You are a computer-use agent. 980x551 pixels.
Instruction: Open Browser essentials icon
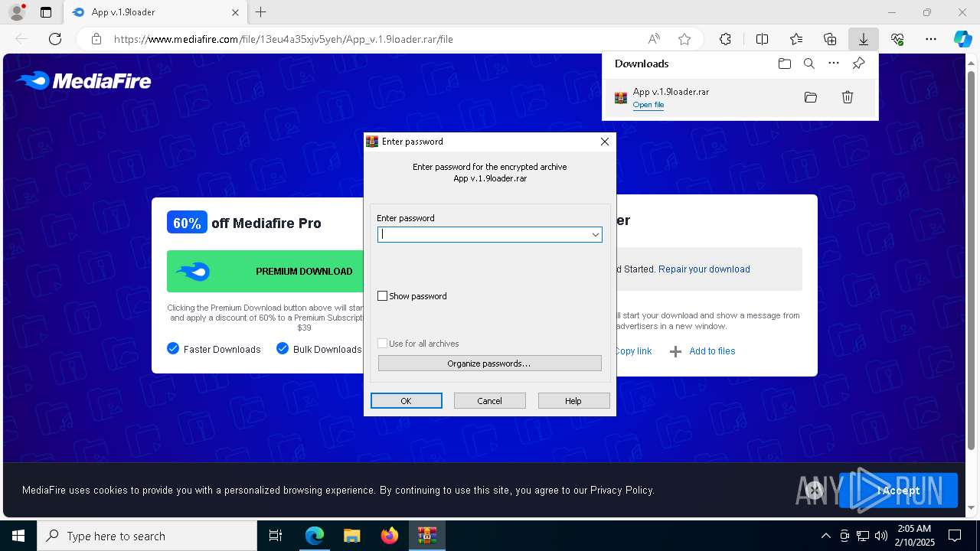897,39
